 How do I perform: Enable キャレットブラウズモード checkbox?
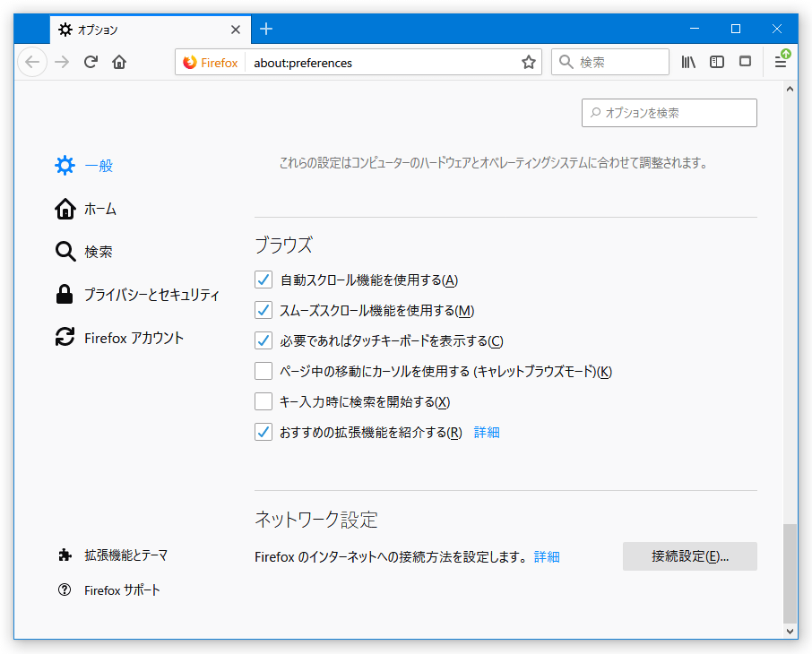(x=263, y=371)
